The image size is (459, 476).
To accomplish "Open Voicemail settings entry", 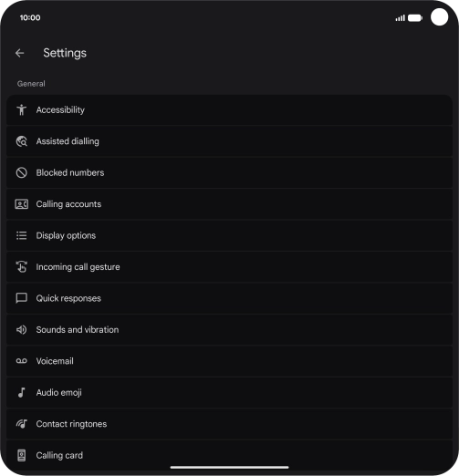I will [x=229, y=361].
